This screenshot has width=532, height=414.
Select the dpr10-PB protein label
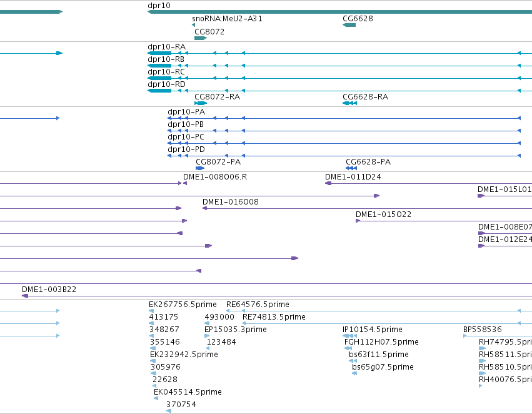[x=186, y=124]
